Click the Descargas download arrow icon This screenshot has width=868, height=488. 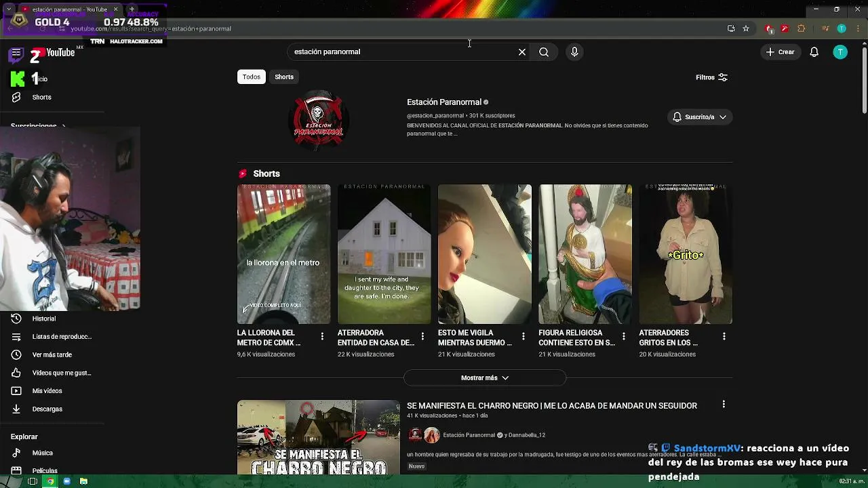pos(16,409)
